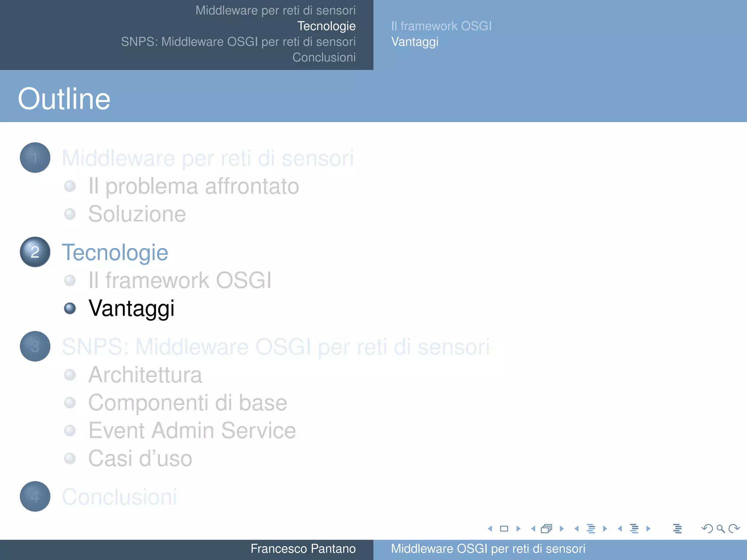Jump to next frame arrow
This screenshot has height=560, width=747.
tap(562, 528)
